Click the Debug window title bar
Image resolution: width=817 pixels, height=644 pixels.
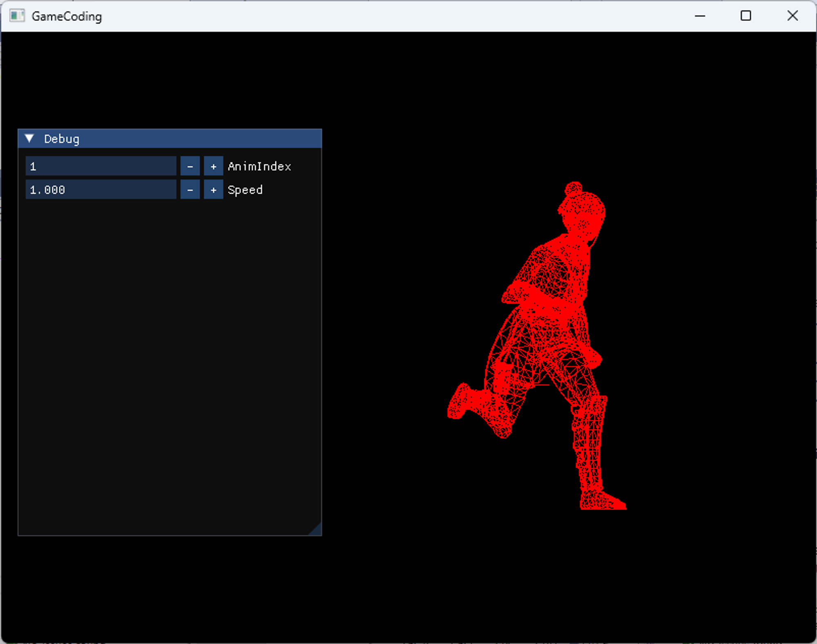coord(184,139)
